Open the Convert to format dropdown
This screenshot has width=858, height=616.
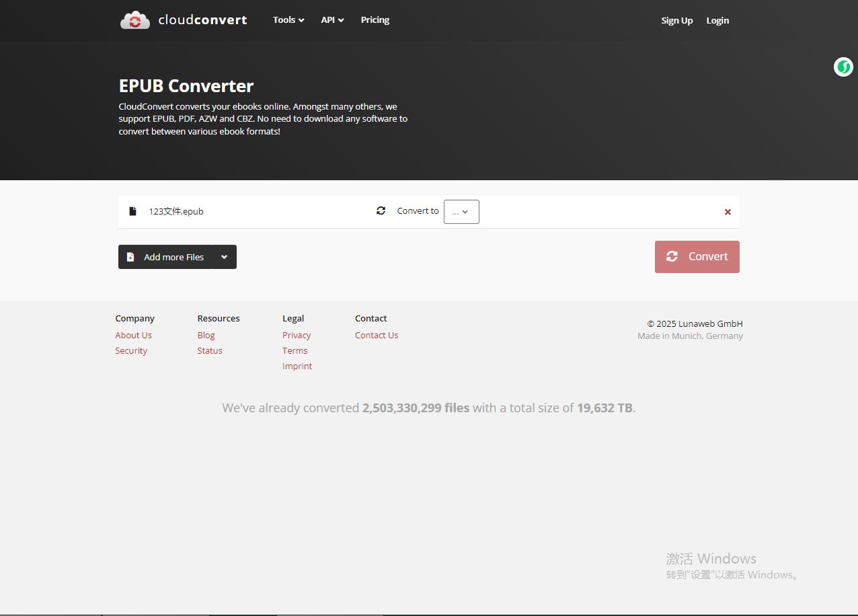point(461,212)
